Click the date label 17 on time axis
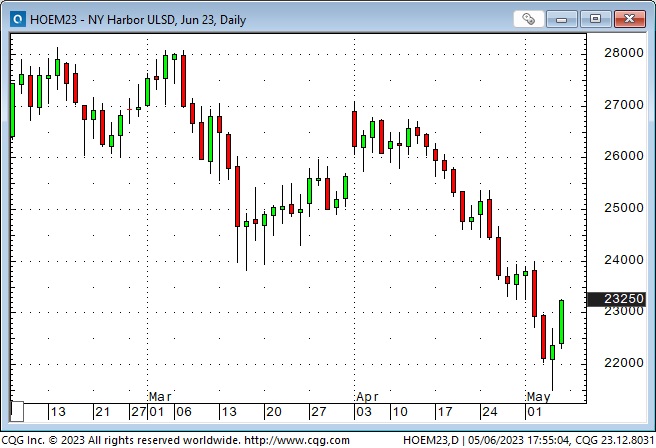656x448 pixels. click(x=445, y=412)
